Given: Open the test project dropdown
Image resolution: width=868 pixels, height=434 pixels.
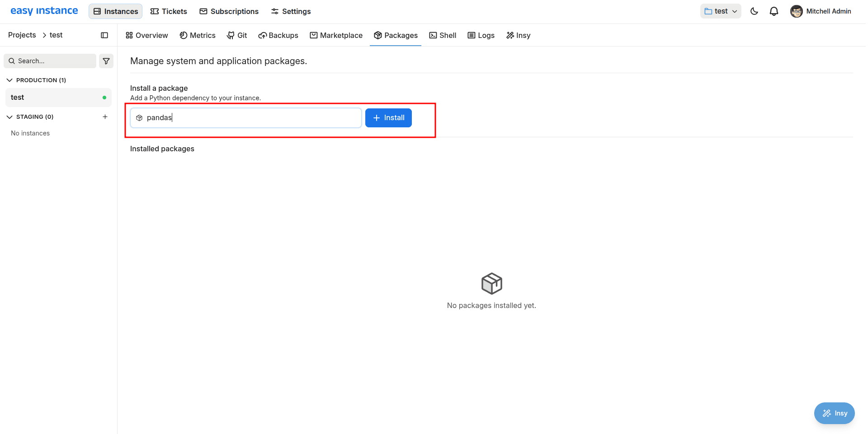Looking at the screenshot, I should click(721, 11).
